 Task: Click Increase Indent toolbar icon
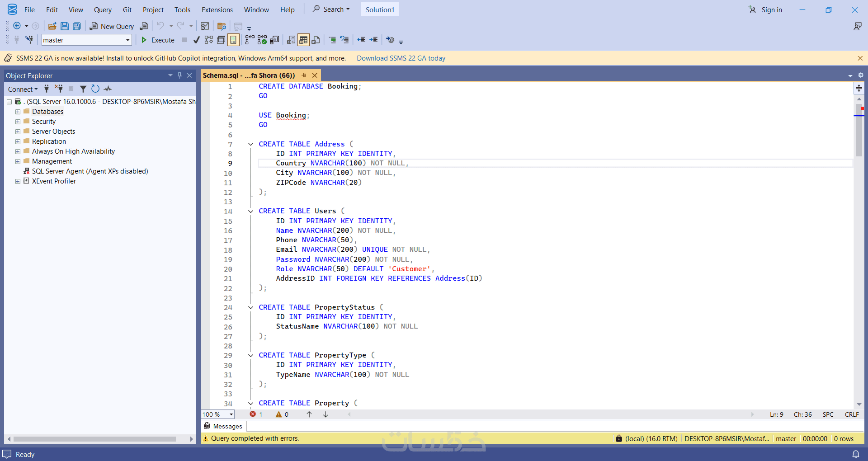click(x=373, y=40)
